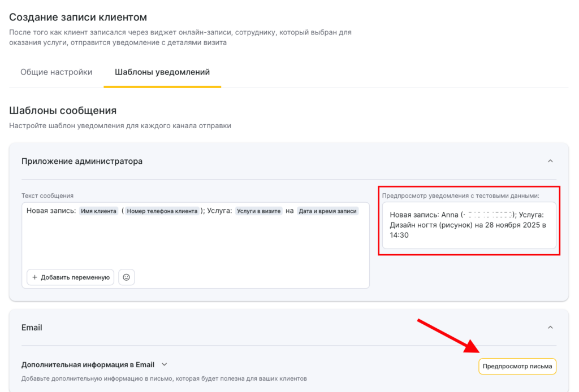The height and width of the screenshot is (392, 579).
Task: Click the "Шаблоны сообщения" heading
Action: [x=63, y=111]
